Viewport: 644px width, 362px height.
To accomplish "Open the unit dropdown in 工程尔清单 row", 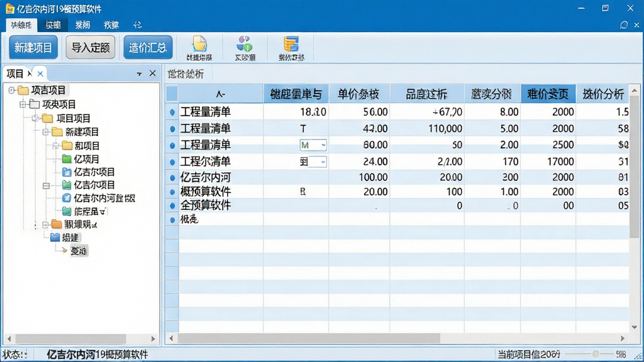I will (323, 162).
